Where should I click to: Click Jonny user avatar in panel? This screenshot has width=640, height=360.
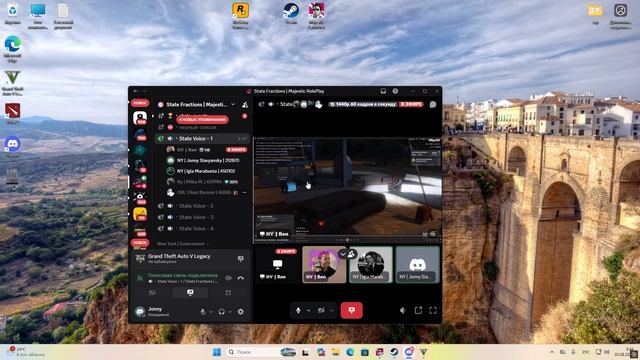click(140, 312)
